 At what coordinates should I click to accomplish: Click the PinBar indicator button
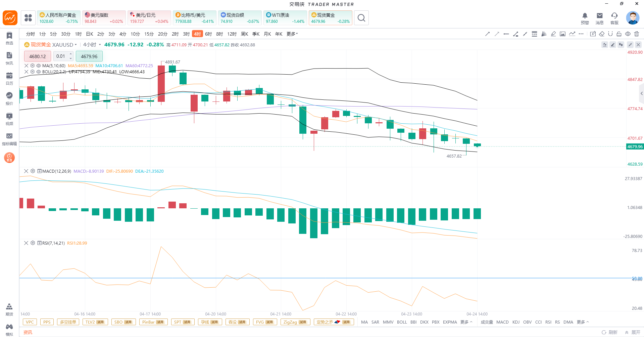153,322
